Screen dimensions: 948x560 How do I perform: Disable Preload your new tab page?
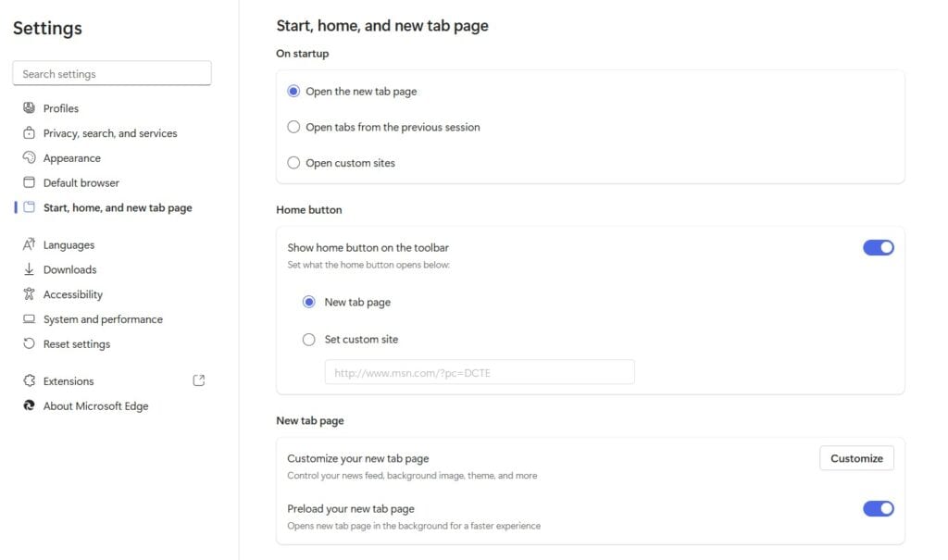coord(878,508)
